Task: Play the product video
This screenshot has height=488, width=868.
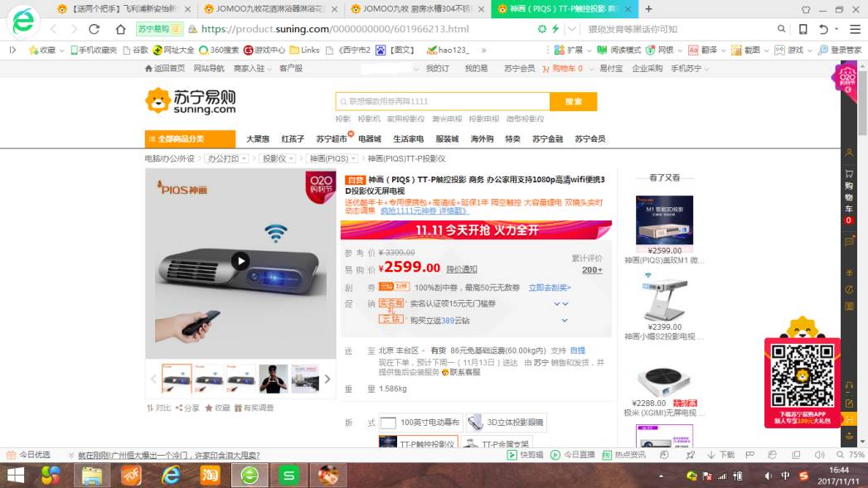Action: (x=240, y=261)
